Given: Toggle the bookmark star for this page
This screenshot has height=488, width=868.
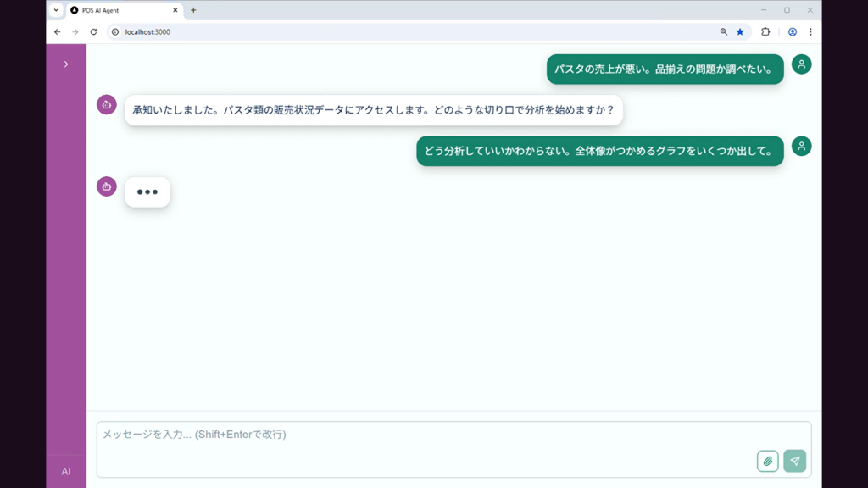Looking at the screenshot, I should [x=741, y=31].
